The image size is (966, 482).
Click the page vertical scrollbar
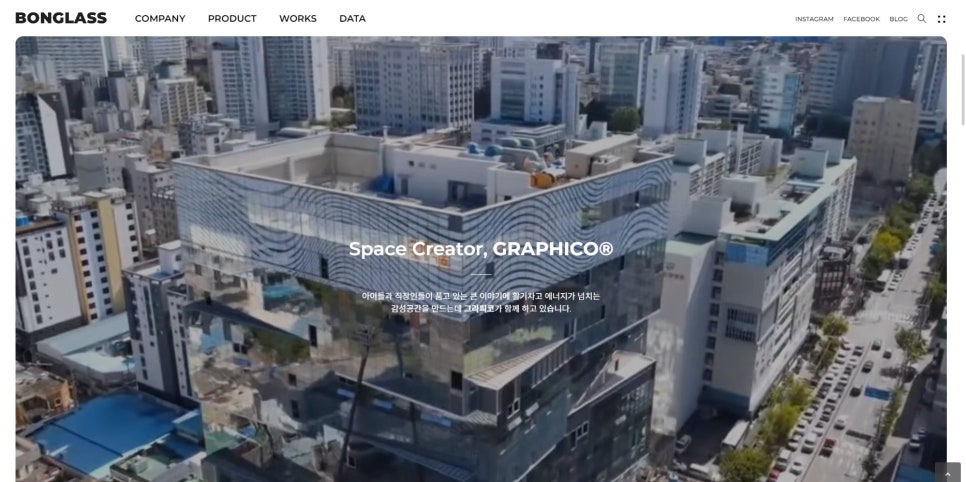[x=963, y=89]
